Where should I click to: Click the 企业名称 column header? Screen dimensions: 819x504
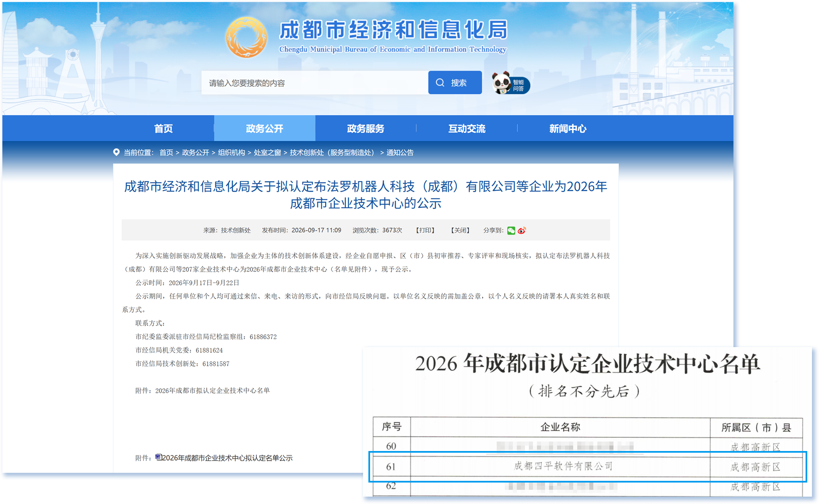coord(560,427)
